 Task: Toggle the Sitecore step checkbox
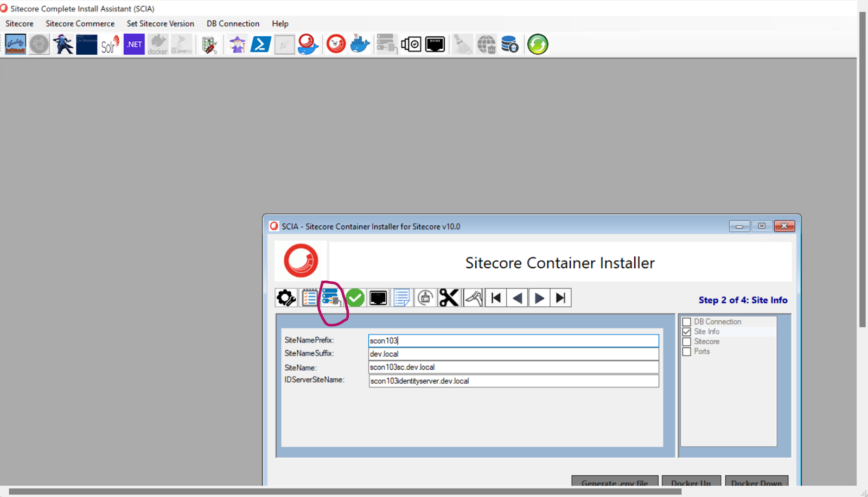coord(687,342)
